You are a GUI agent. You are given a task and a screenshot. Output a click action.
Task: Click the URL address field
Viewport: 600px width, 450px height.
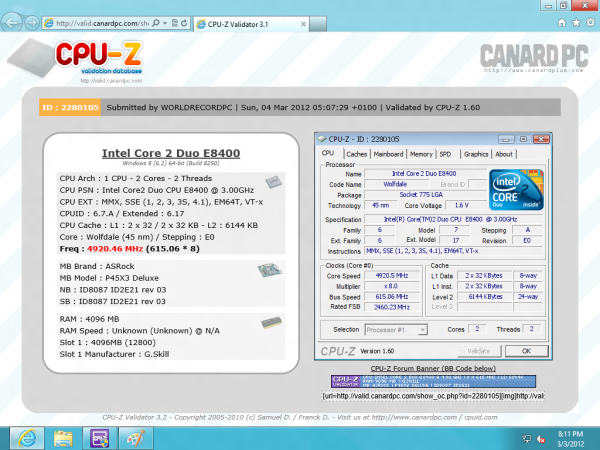click(102, 23)
